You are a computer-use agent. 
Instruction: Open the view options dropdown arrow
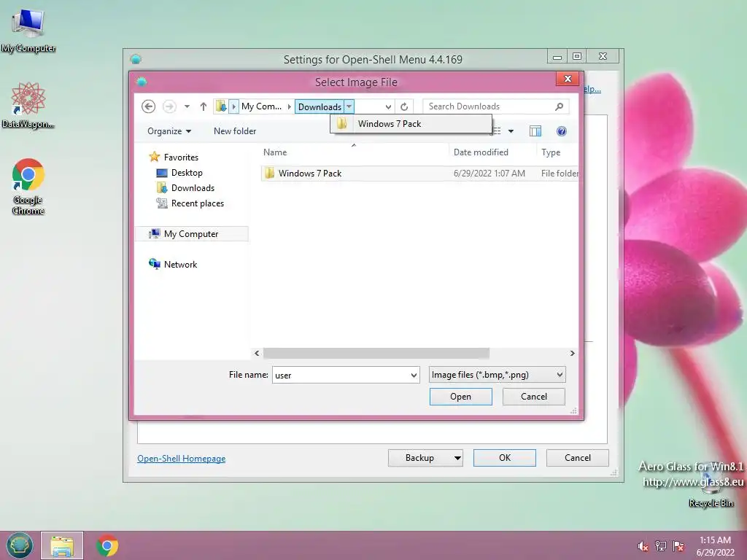click(511, 131)
